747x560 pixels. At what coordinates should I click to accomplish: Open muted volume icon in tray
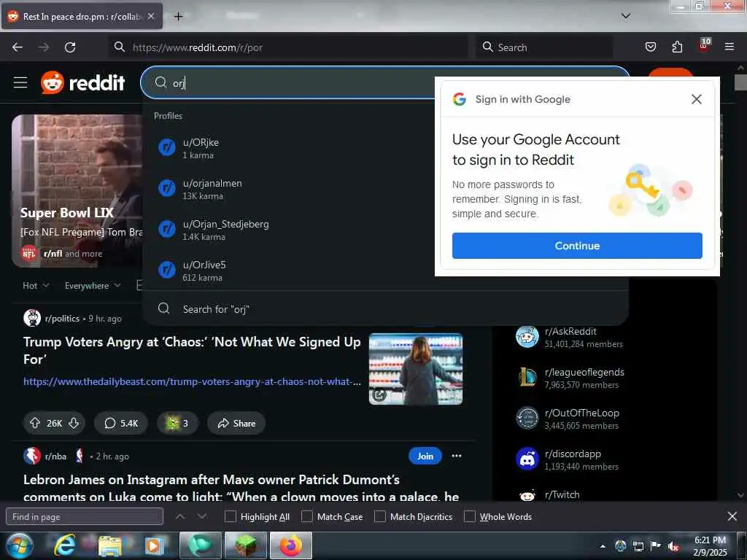click(673, 546)
